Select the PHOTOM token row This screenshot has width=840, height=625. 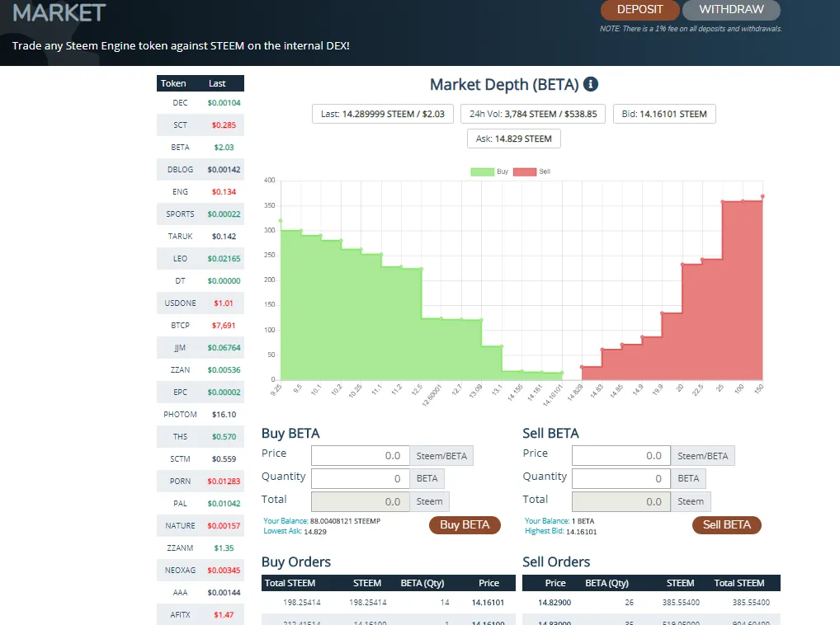coord(201,414)
